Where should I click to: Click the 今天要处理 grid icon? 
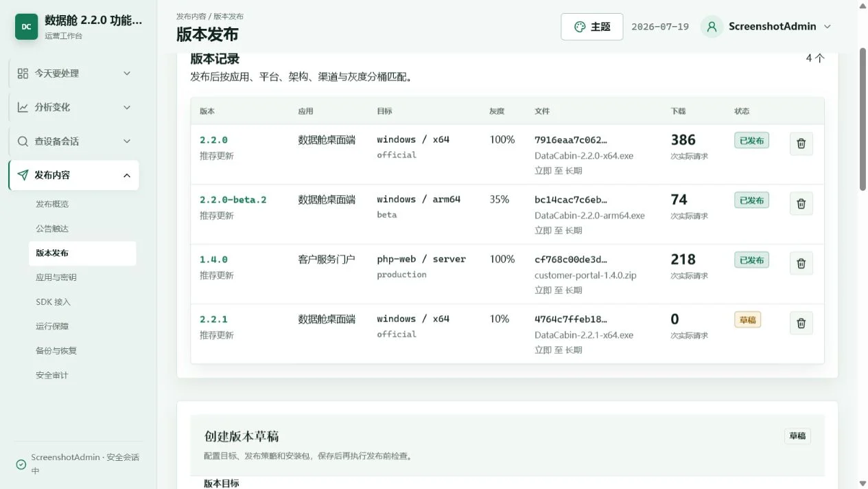[x=23, y=73]
